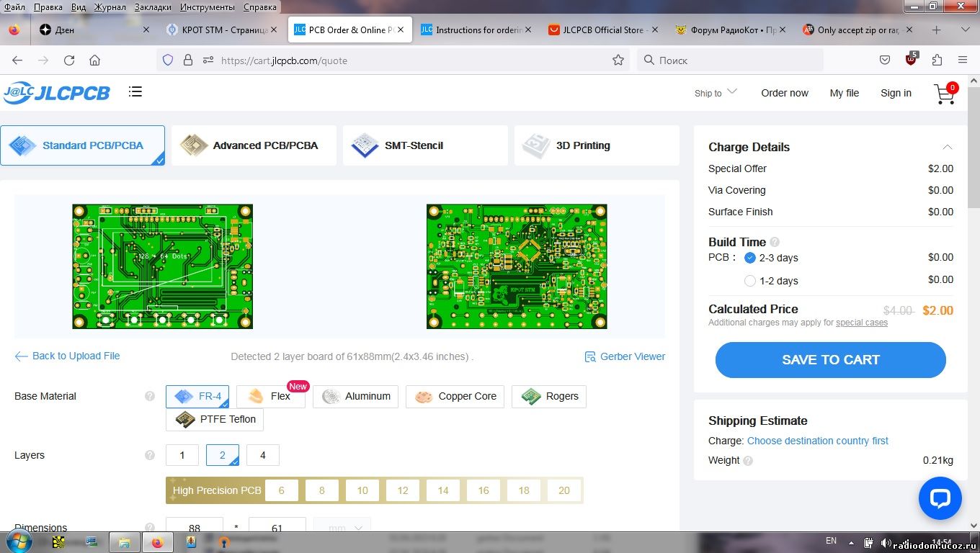Click SAVE TO CART button

(x=830, y=360)
